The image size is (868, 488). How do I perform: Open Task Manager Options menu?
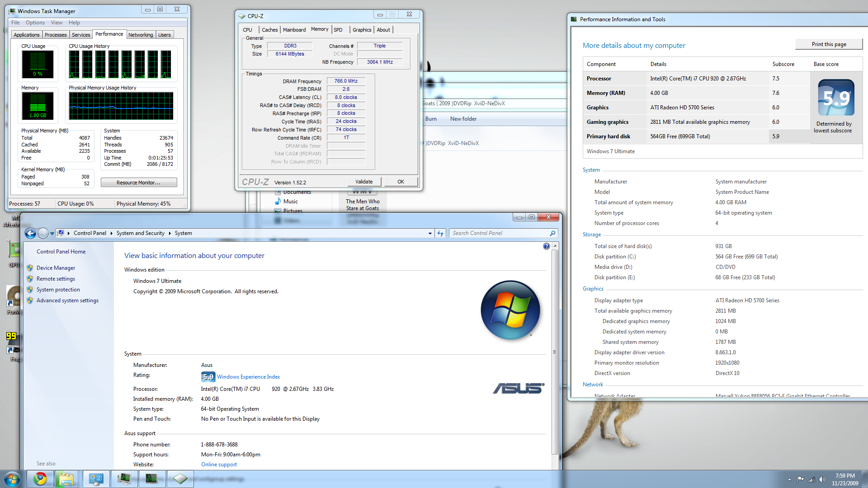coord(35,23)
